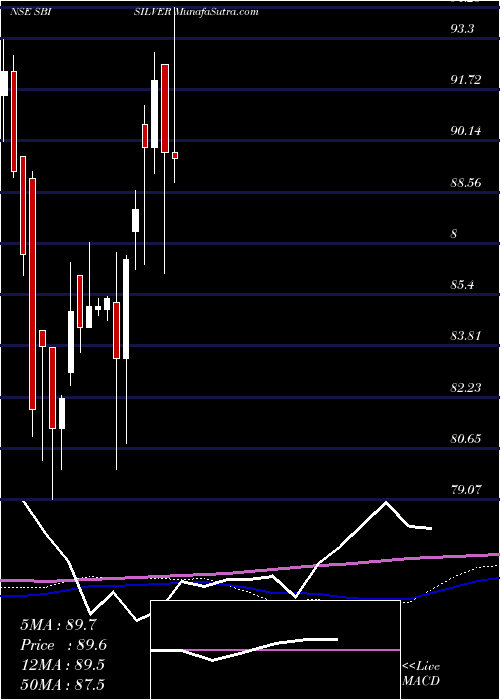This screenshot has height=700, width=500.
Task: Click the 82.23 price axis label
Action: coord(466,387)
